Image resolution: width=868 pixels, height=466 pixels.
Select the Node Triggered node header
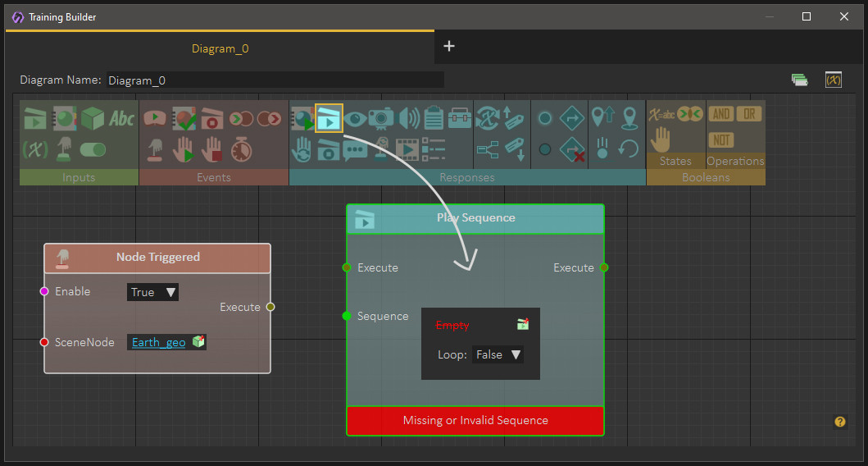point(157,258)
